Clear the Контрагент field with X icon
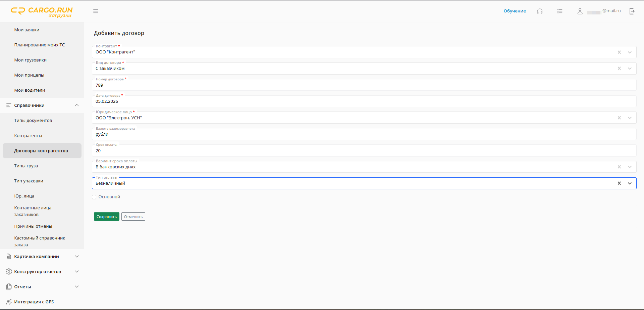The width and height of the screenshot is (644, 310). pos(619,52)
